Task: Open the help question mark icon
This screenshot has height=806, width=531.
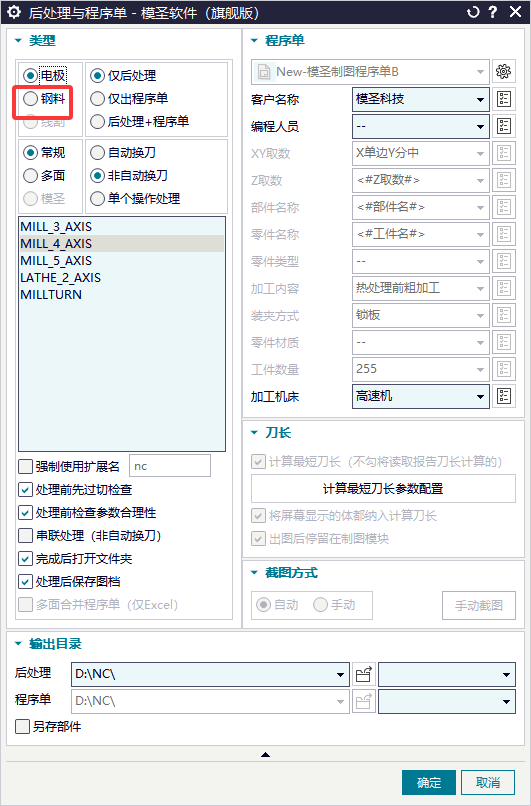Action: point(493,12)
